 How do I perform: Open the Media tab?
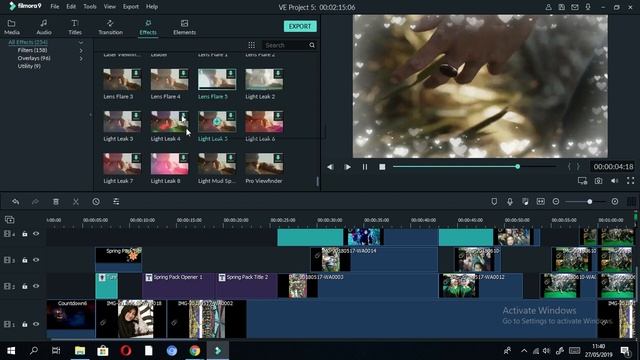[11, 27]
